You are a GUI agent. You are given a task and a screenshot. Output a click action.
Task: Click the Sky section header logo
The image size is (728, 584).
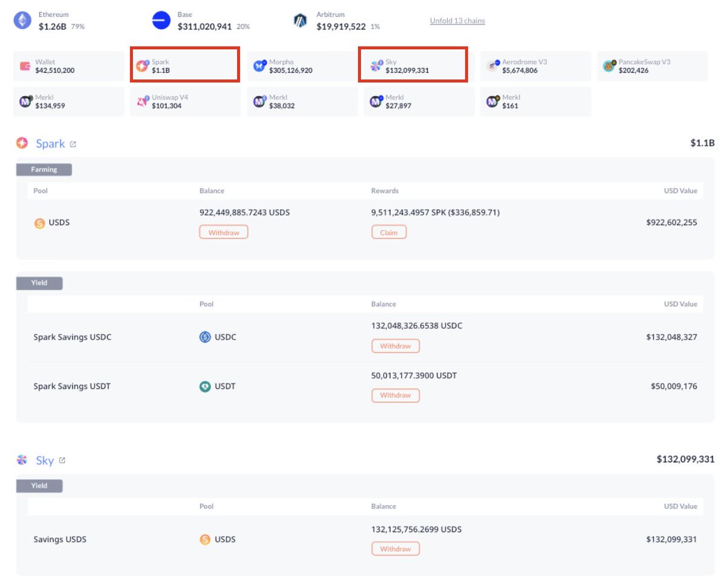(x=22, y=460)
